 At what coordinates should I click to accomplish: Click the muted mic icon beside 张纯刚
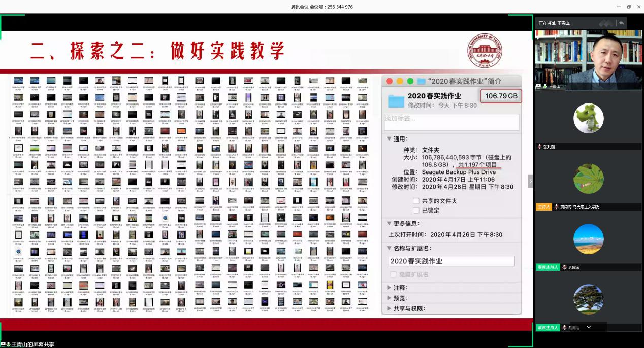click(540, 147)
